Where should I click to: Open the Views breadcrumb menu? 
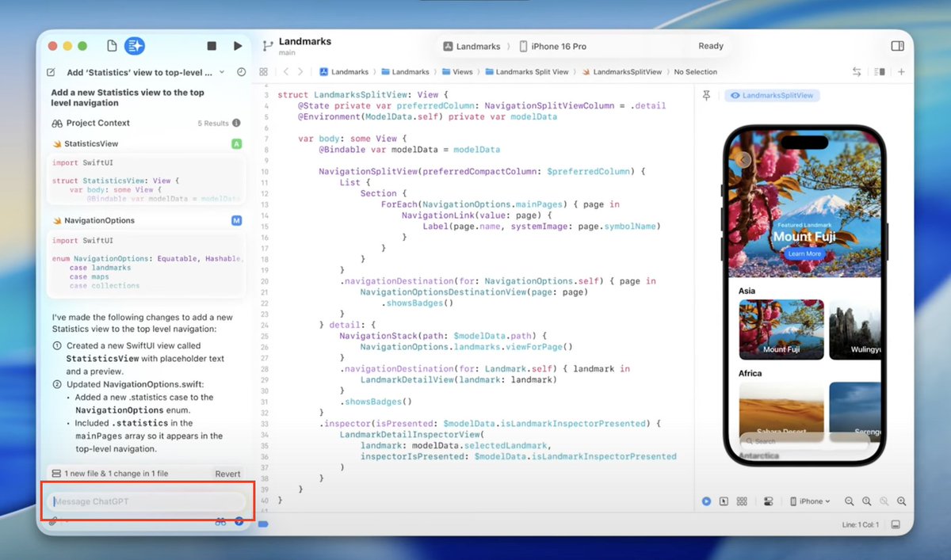459,71
